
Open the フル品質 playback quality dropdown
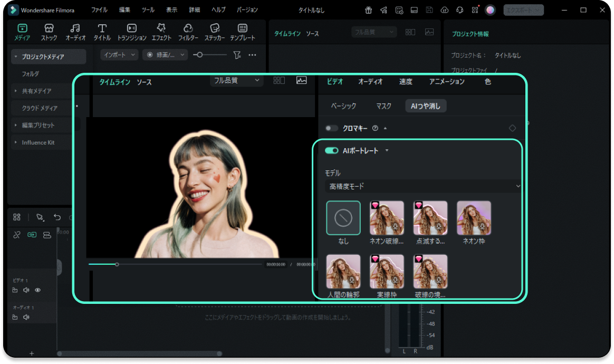[236, 80]
